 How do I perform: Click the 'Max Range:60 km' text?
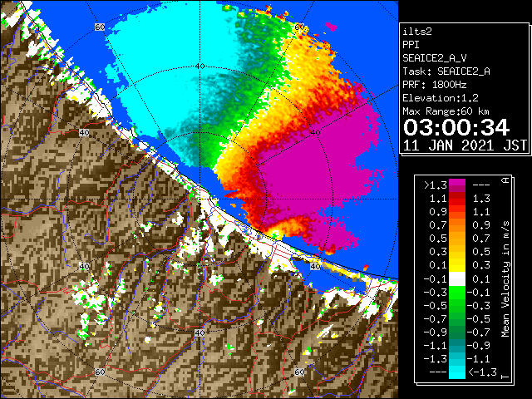pos(446,111)
